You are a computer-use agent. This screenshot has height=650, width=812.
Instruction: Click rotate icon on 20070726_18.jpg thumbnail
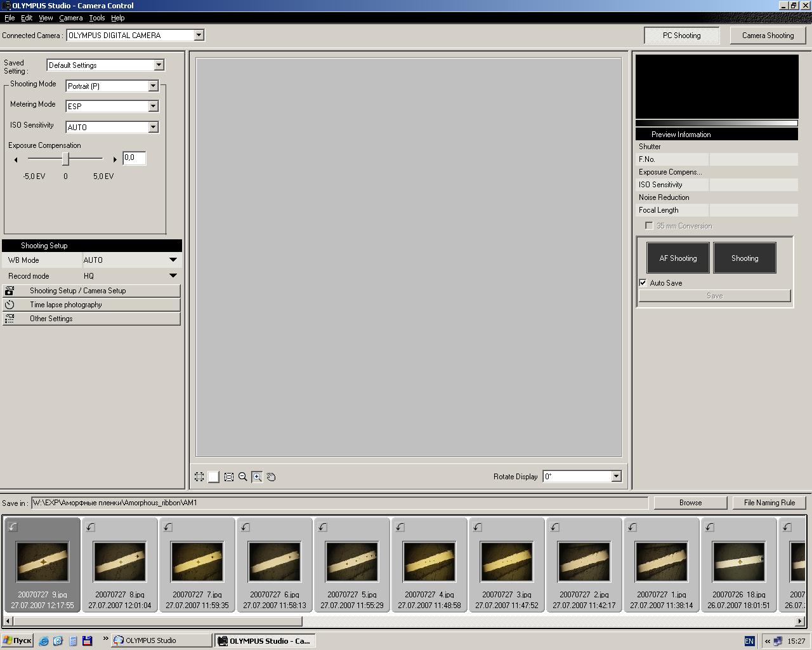(x=709, y=527)
